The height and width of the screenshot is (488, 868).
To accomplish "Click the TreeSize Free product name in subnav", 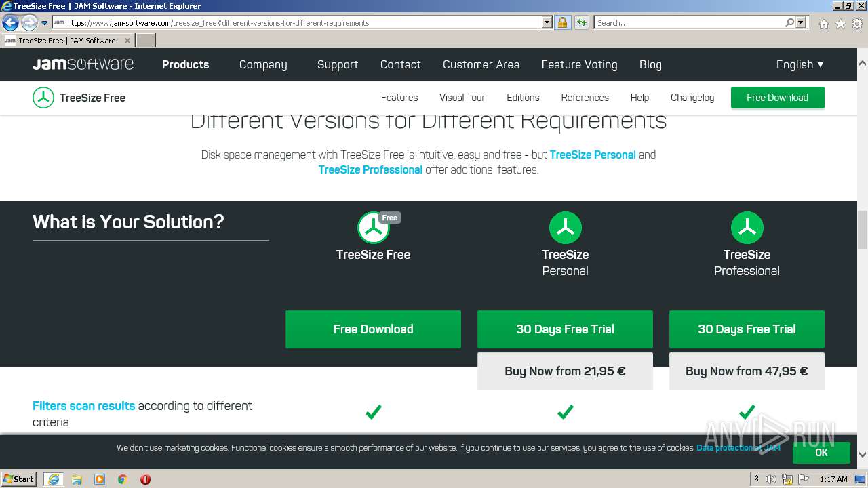I will (92, 98).
